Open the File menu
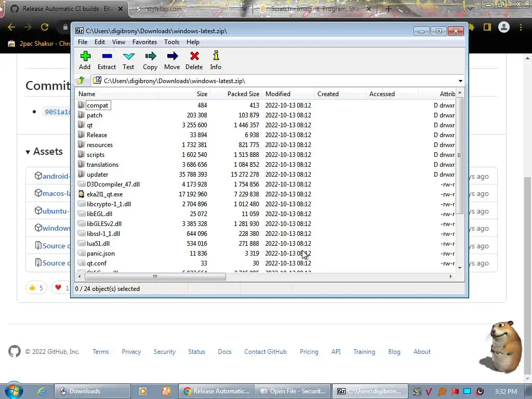The width and height of the screenshot is (532, 399). tap(83, 42)
